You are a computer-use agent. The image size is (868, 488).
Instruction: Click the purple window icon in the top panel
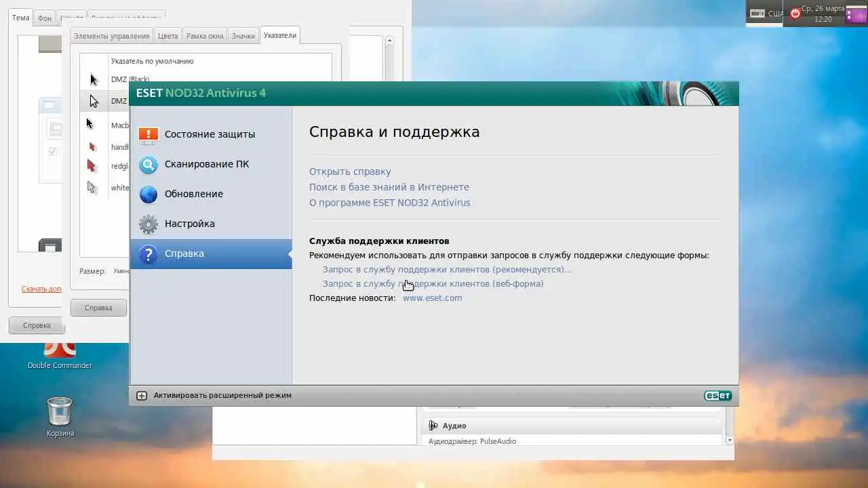pos(856,14)
